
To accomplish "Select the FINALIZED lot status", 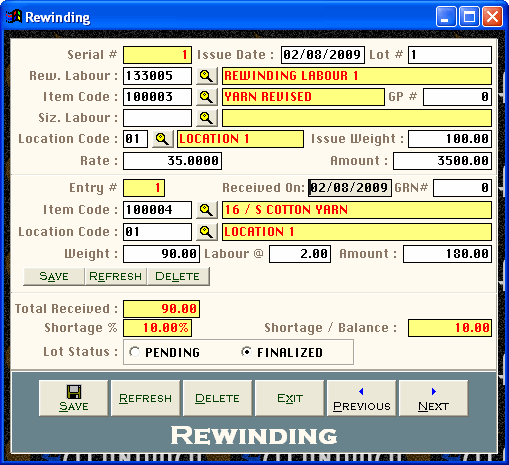I will click(x=282, y=352).
